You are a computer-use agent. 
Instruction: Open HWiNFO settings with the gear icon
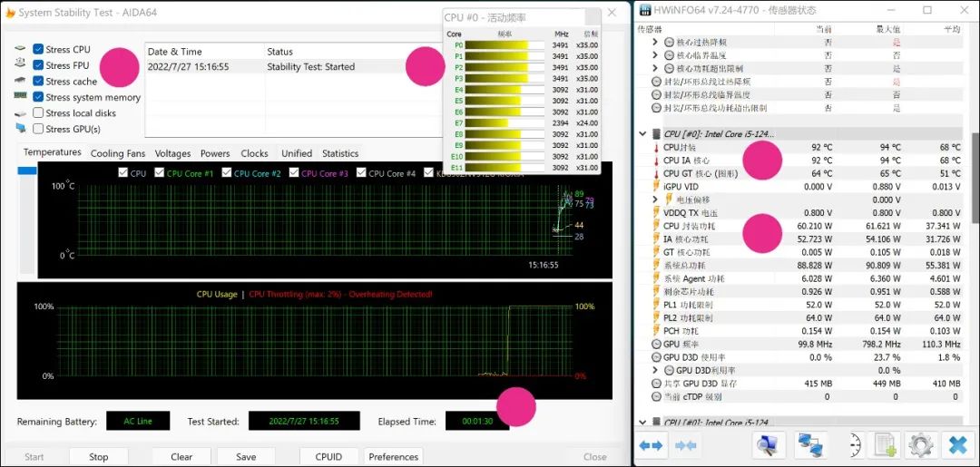(x=921, y=445)
